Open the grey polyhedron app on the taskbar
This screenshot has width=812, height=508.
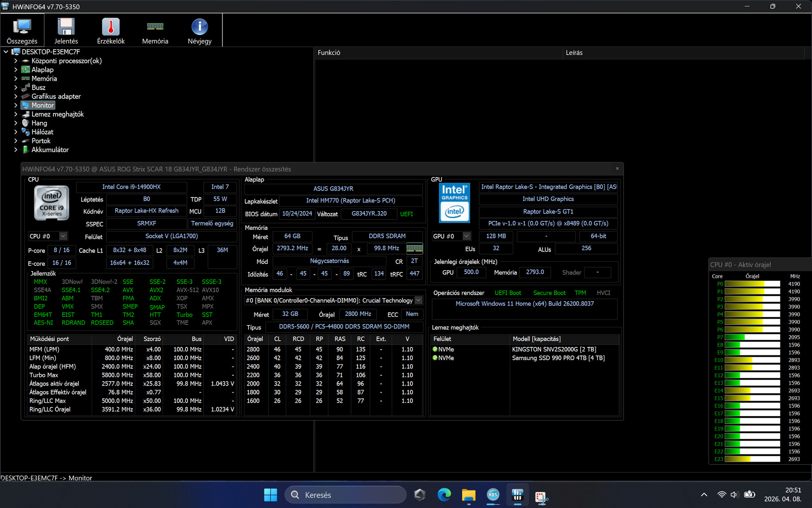coord(420,495)
